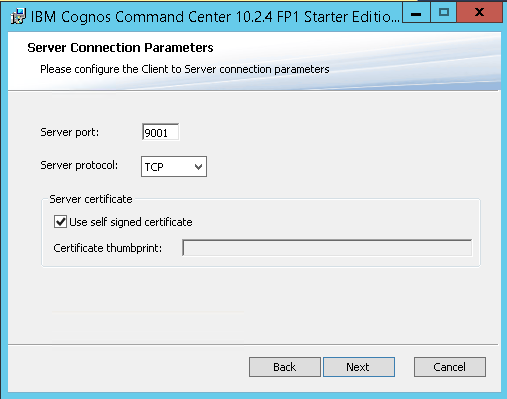Maximize the installer window
This screenshot has width=507, height=399.
point(444,13)
